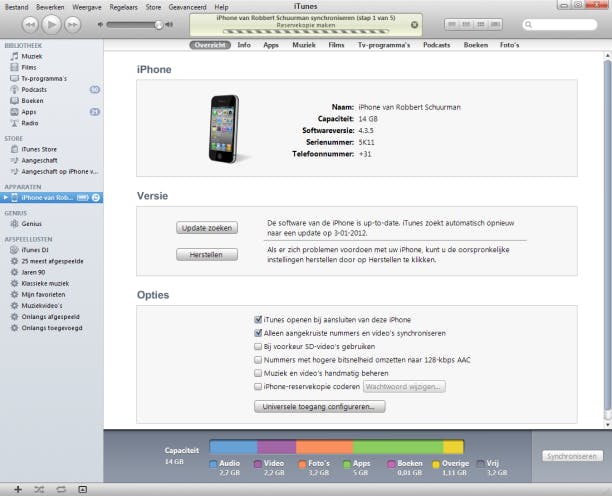This screenshot has height=496, width=612.
Task: Show artwork viewer icon at bottom
Action: click(x=82, y=489)
